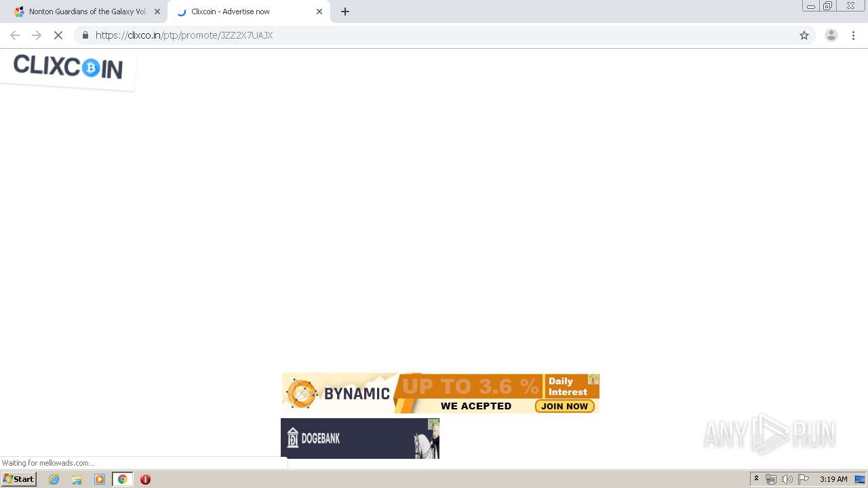The height and width of the screenshot is (488, 868).
Task: Launch Internet Explorer from the taskbar
Action: click(x=54, y=479)
